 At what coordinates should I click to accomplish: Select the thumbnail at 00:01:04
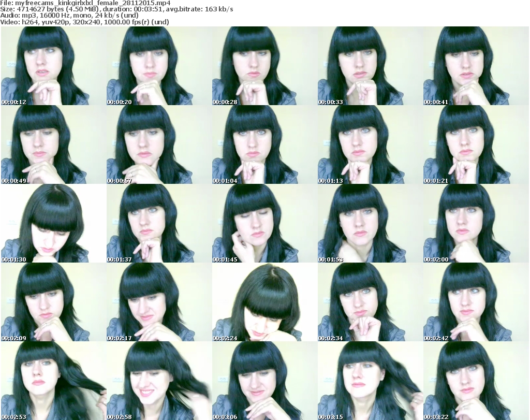pyautogui.click(x=264, y=144)
